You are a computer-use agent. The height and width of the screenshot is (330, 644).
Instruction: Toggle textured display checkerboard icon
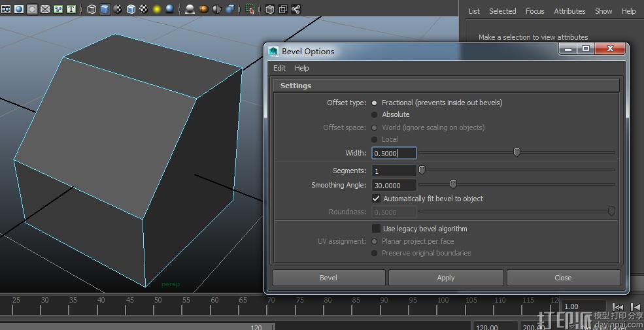tap(144, 9)
